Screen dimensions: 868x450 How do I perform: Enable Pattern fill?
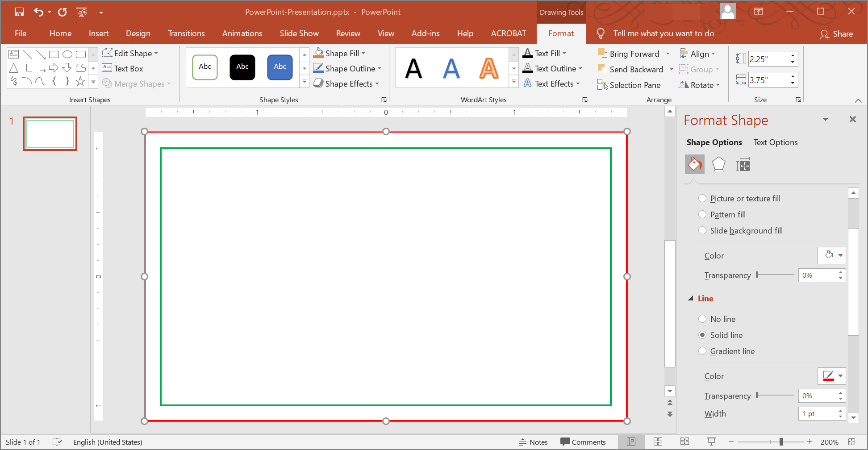pos(702,214)
